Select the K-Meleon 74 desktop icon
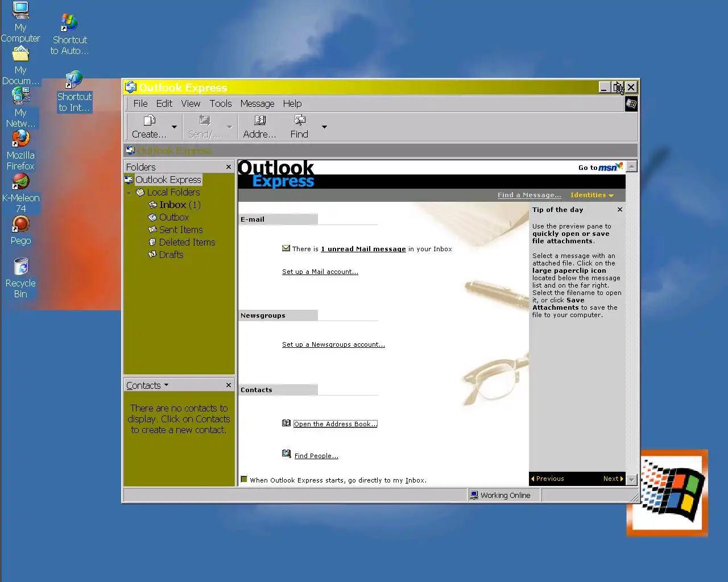The height and width of the screenshot is (582, 728). pyautogui.click(x=20, y=193)
